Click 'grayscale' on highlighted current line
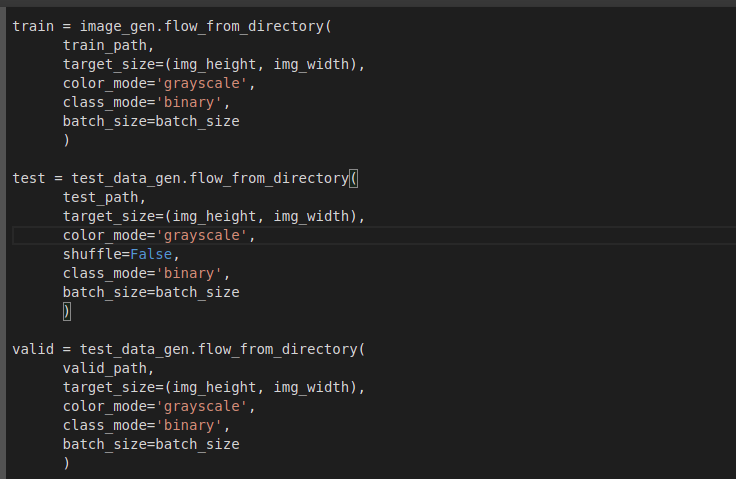736x479 pixels. 201,235
